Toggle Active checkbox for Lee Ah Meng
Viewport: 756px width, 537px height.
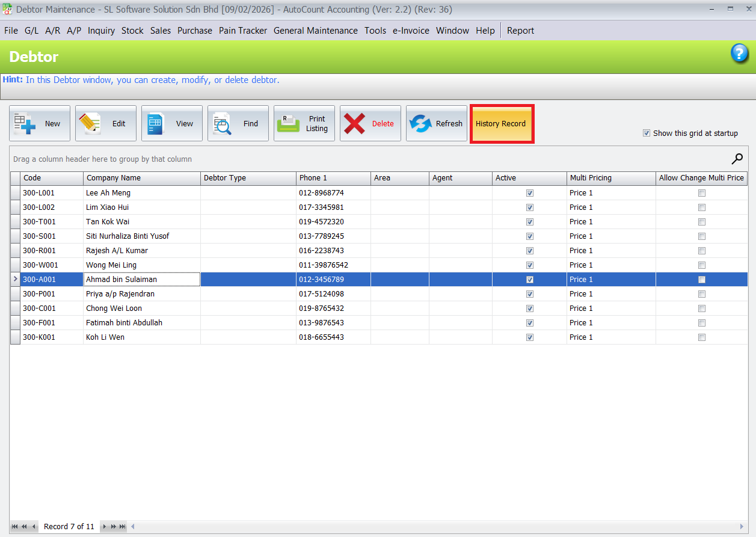click(x=530, y=193)
